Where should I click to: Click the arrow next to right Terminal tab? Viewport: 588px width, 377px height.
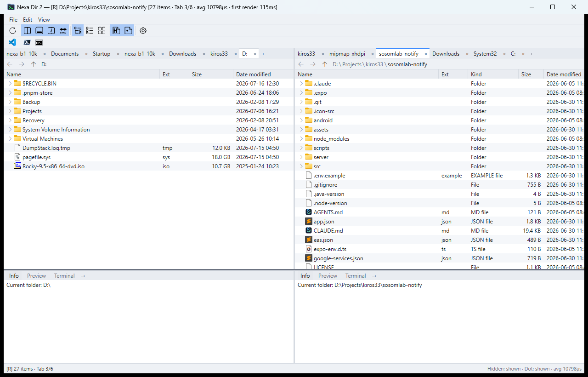(374, 276)
